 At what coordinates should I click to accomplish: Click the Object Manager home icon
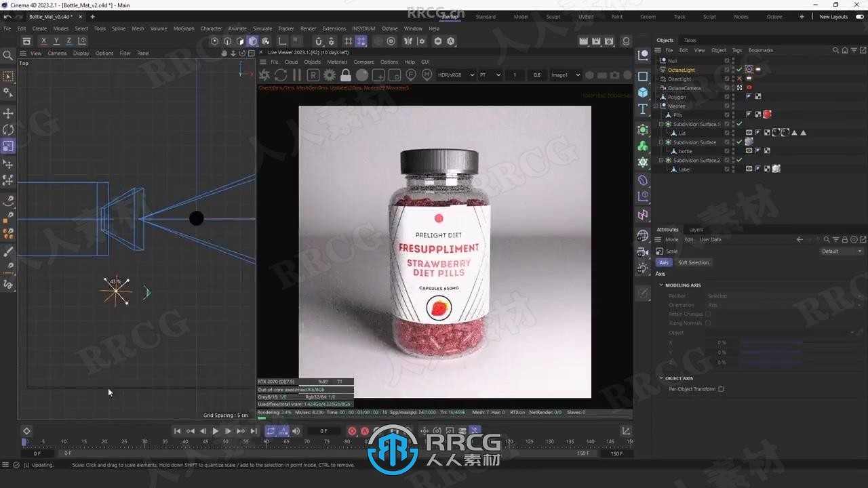point(844,50)
